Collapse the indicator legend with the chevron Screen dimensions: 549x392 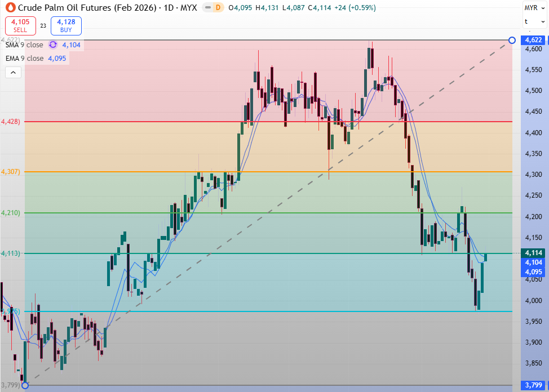pos(14,72)
